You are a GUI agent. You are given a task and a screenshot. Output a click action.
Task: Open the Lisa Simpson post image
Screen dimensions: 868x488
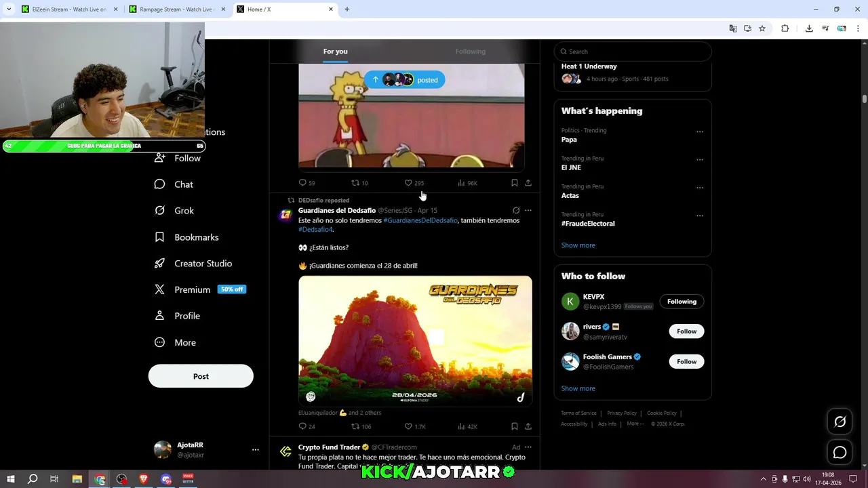[412, 117]
